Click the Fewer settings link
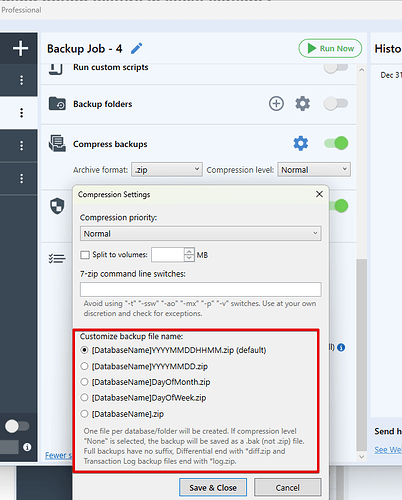This screenshot has height=500, width=402. pyautogui.click(x=59, y=455)
